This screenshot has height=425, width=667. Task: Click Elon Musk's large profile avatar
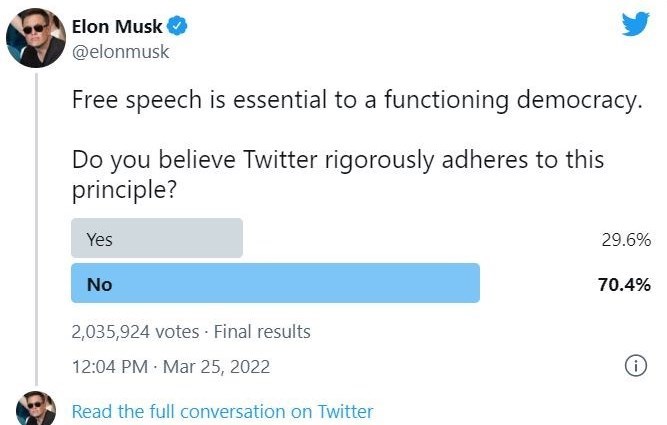[36, 41]
